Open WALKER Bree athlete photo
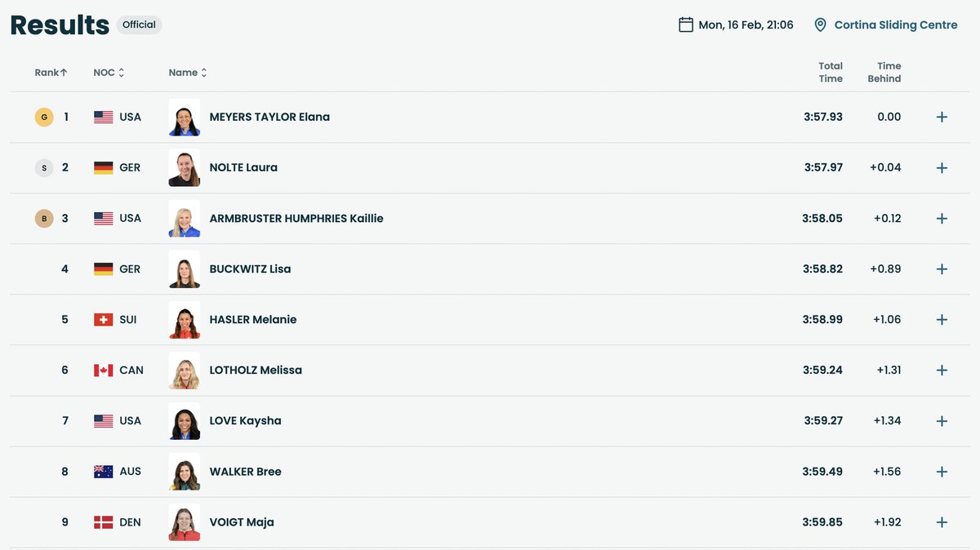980x550 pixels. 185,472
